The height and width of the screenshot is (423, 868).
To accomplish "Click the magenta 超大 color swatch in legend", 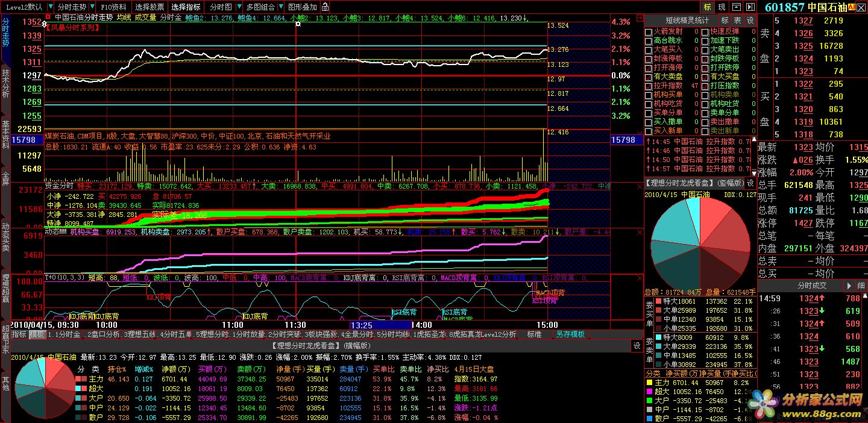I will [x=649, y=392].
